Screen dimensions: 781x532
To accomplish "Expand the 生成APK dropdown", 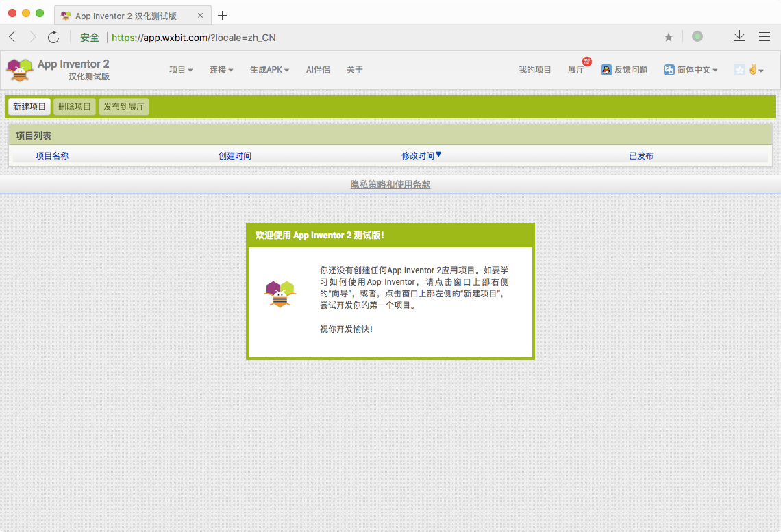I will (269, 69).
